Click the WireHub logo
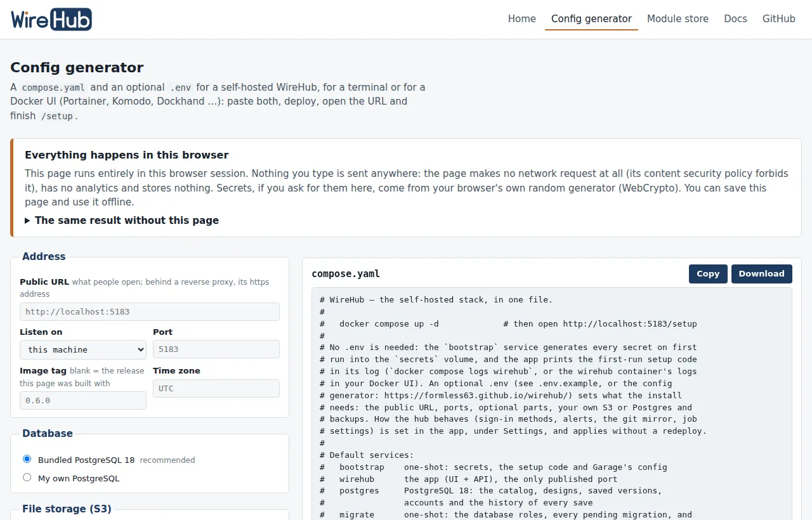Image resolution: width=812 pixels, height=520 pixels. click(x=51, y=20)
